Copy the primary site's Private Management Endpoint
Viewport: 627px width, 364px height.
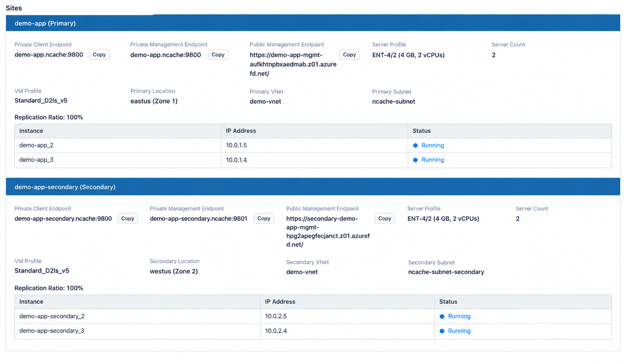[x=218, y=54]
